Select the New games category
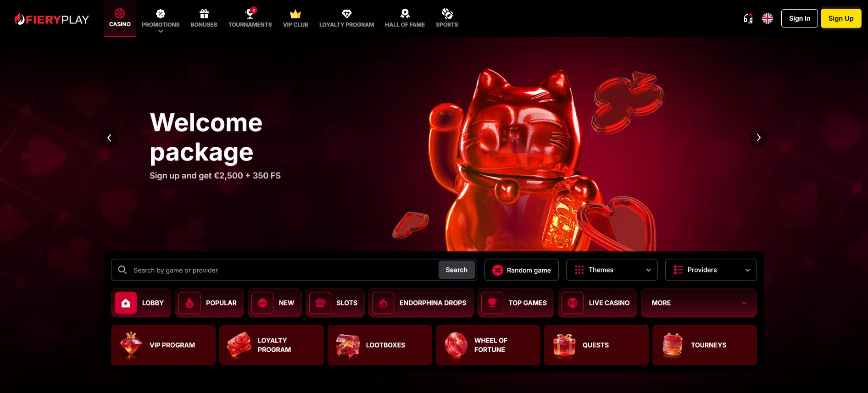The width and height of the screenshot is (868, 393). tap(275, 303)
